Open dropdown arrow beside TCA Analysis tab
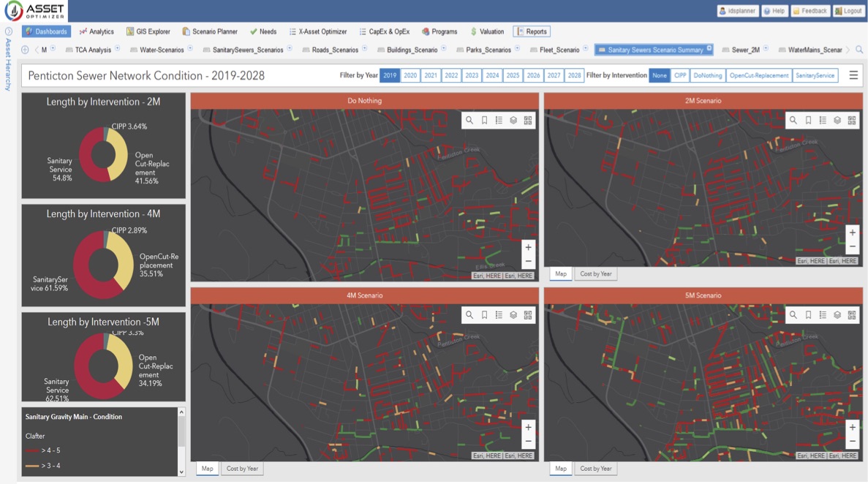 click(118, 49)
